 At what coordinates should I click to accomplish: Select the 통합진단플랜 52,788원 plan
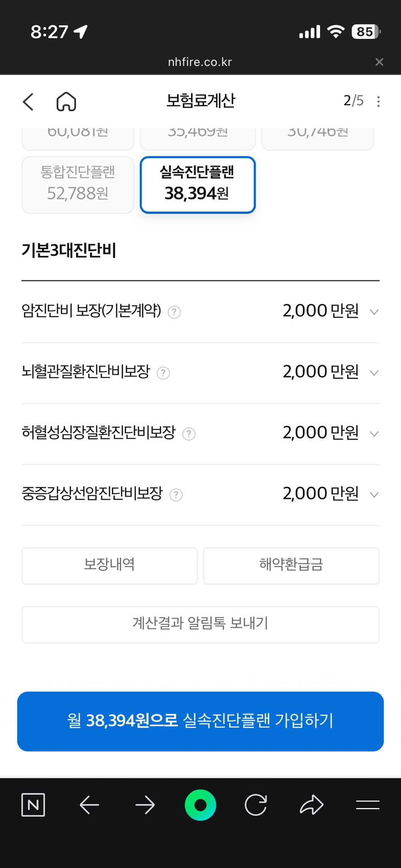click(x=78, y=184)
